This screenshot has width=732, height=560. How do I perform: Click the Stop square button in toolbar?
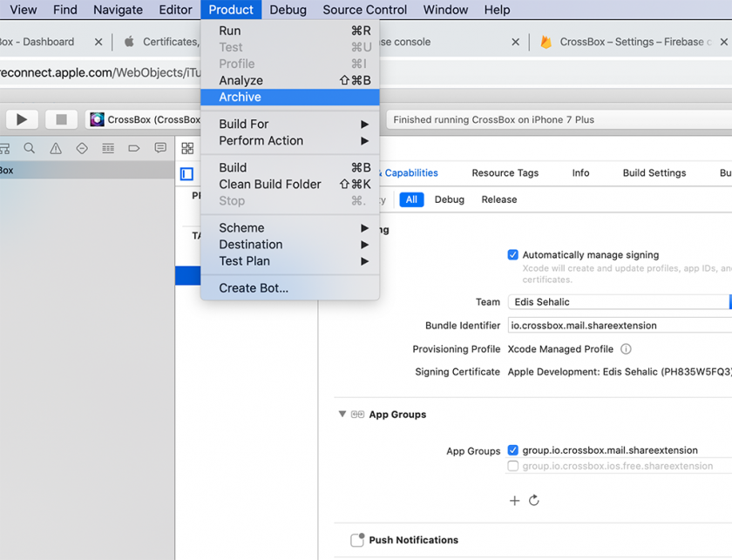[x=61, y=119]
